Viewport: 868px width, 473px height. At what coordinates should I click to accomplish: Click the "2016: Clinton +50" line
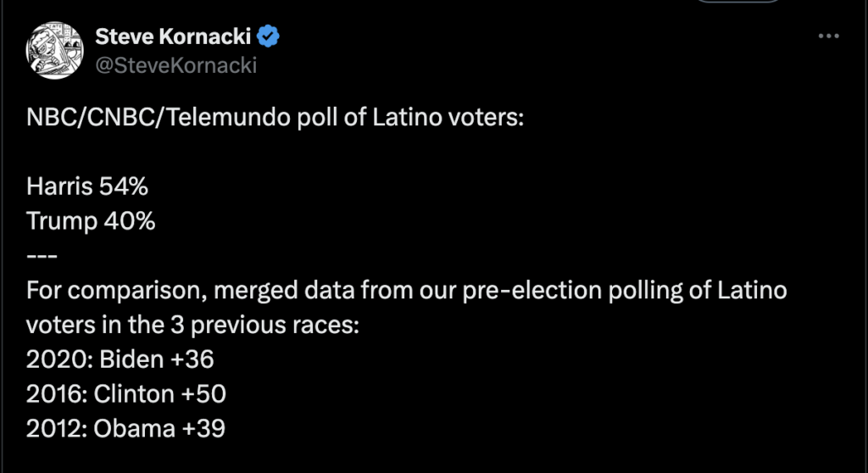pyautogui.click(x=126, y=394)
